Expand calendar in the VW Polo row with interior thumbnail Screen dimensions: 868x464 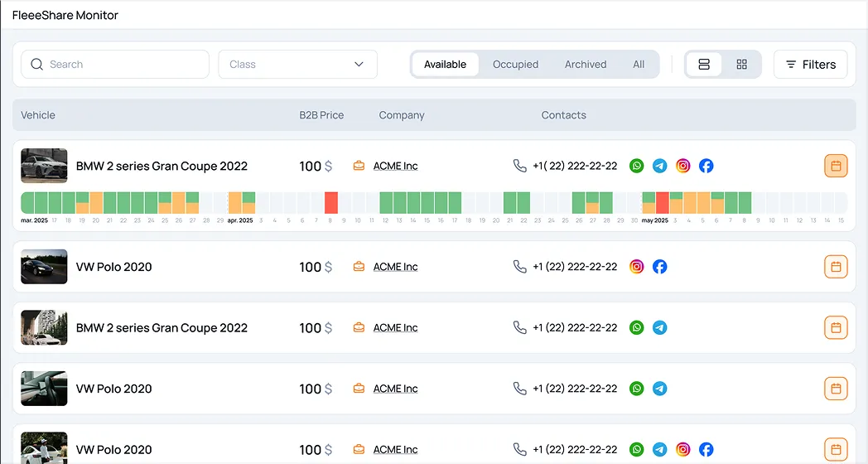coord(836,388)
